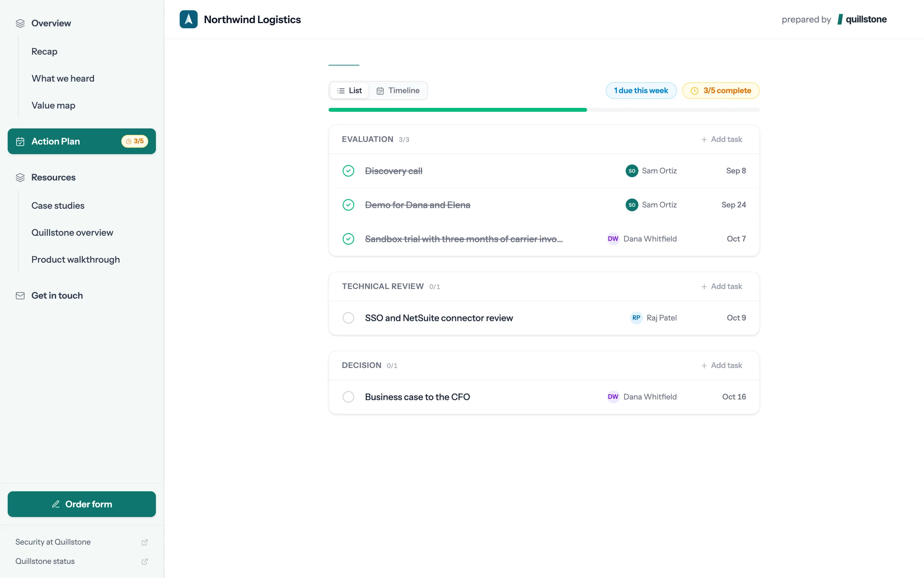Click the Sam Ortiz avatar on Discovery call
This screenshot has height=578, width=924.
click(631, 171)
